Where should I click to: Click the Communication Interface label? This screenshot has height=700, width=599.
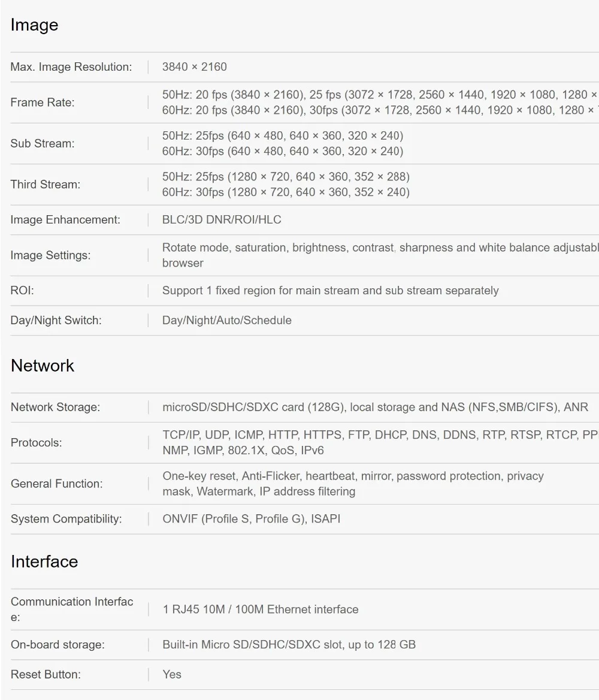(x=72, y=610)
